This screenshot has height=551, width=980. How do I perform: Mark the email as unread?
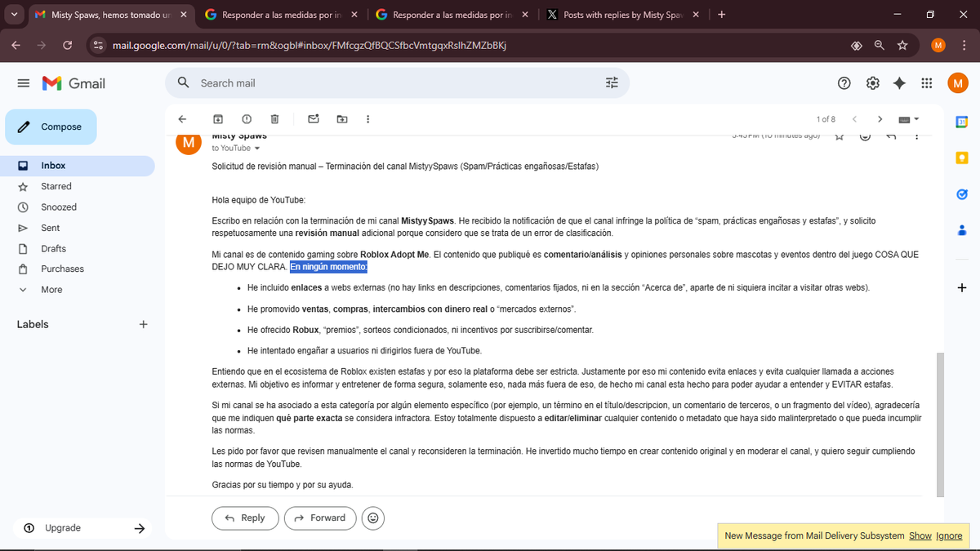(313, 119)
